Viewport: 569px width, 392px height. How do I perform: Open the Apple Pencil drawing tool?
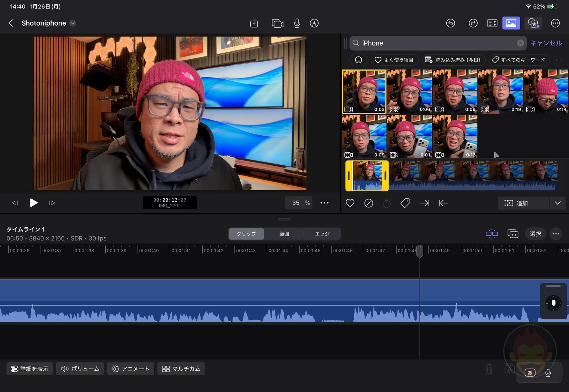point(314,23)
